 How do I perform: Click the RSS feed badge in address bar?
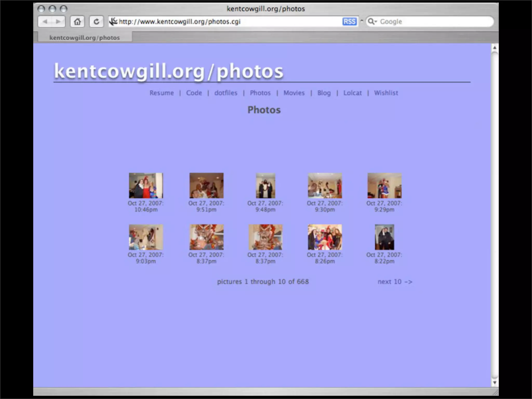349,22
